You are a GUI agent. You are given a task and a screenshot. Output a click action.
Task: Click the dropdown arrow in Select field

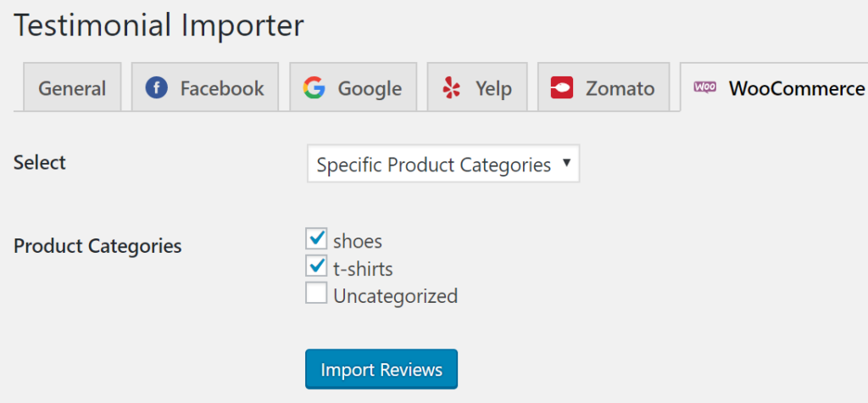pyautogui.click(x=565, y=163)
